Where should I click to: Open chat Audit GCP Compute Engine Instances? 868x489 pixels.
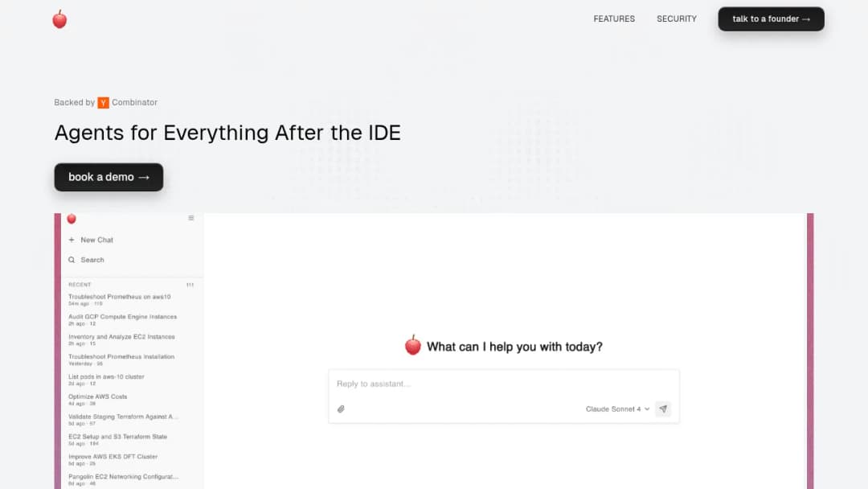click(x=122, y=319)
